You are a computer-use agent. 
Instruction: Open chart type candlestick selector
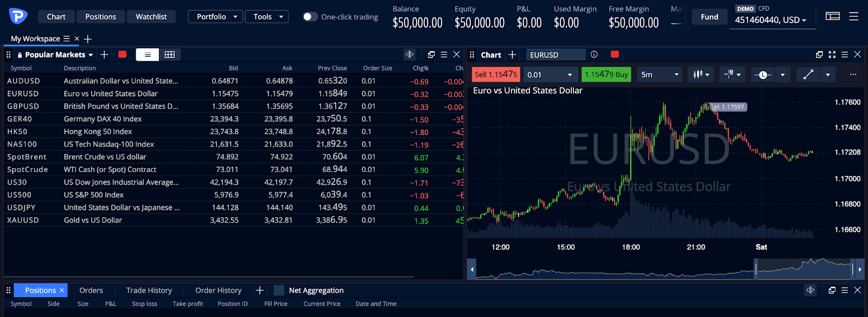pos(701,74)
